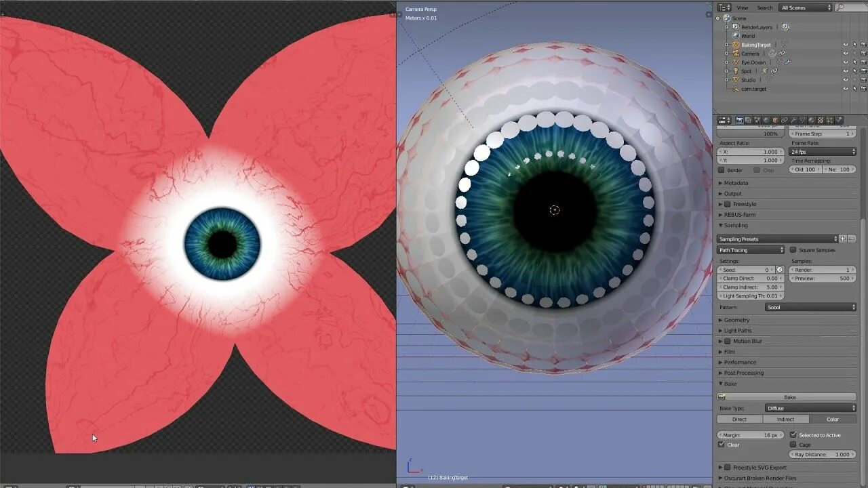
Task: Hide BakingTarget using its eye icon
Action: 846,45
